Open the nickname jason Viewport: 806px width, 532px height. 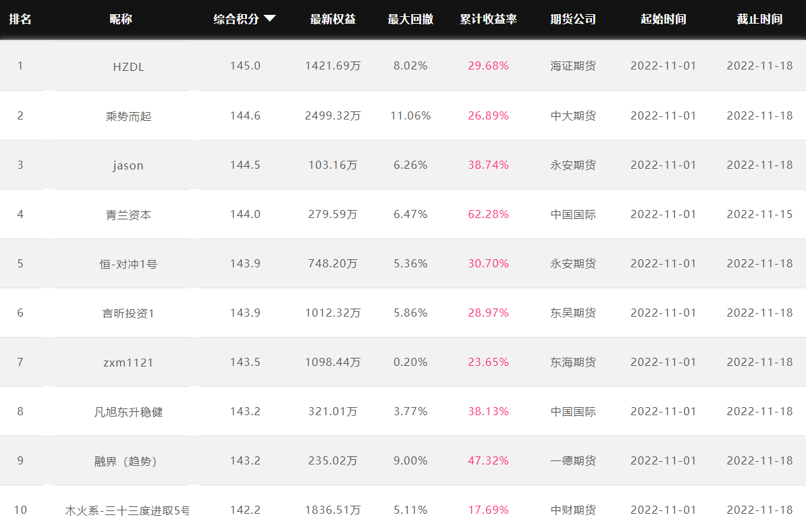click(x=128, y=165)
